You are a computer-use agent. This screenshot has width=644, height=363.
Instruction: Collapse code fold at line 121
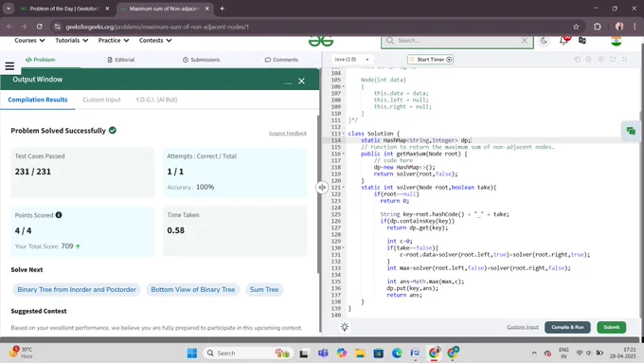[344, 188]
